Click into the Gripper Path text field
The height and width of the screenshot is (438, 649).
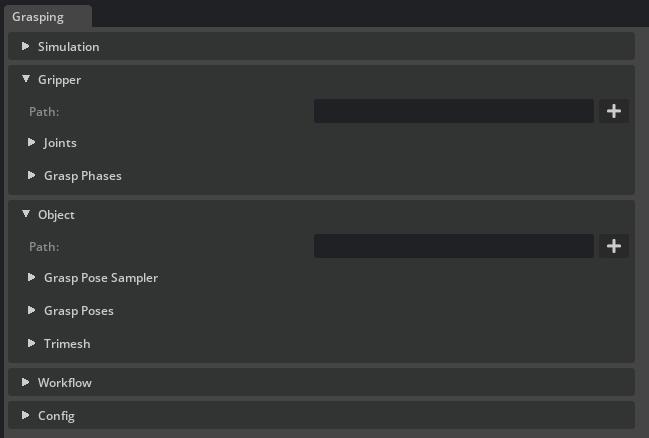(454, 111)
